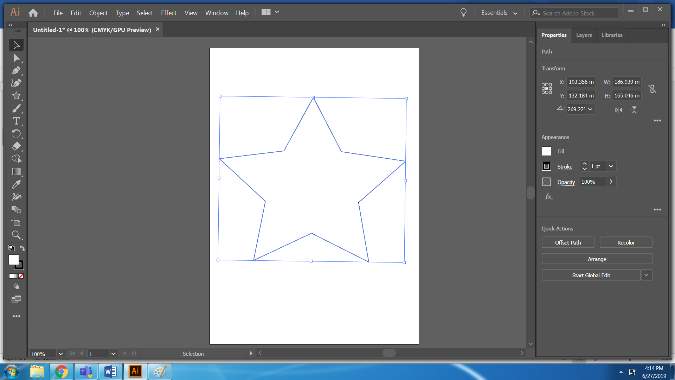The height and width of the screenshot is (380, 675).
Task: Open the fx effects menu
Action: click(548, 197)
